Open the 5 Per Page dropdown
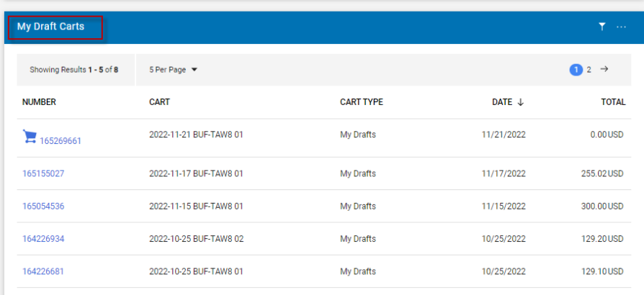 [x=173, y=70]
